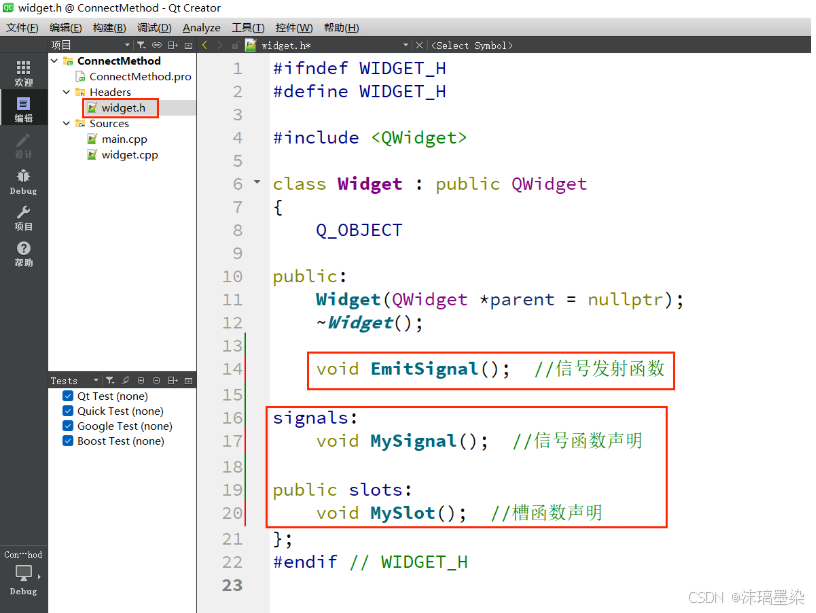Click the ConnectMethod kit selector monitor icon
Screen dimensions: 816x613
(23, 573)
